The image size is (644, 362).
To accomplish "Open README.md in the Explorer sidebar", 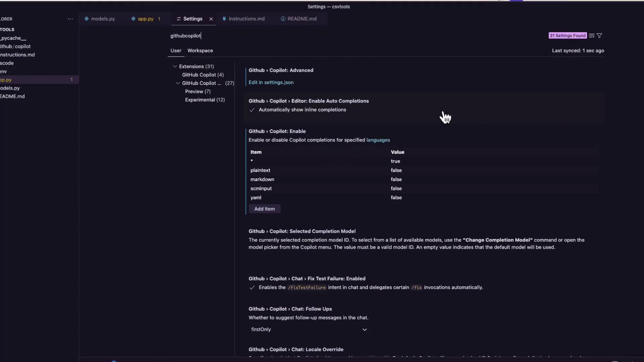I will (x=39, y=97).
